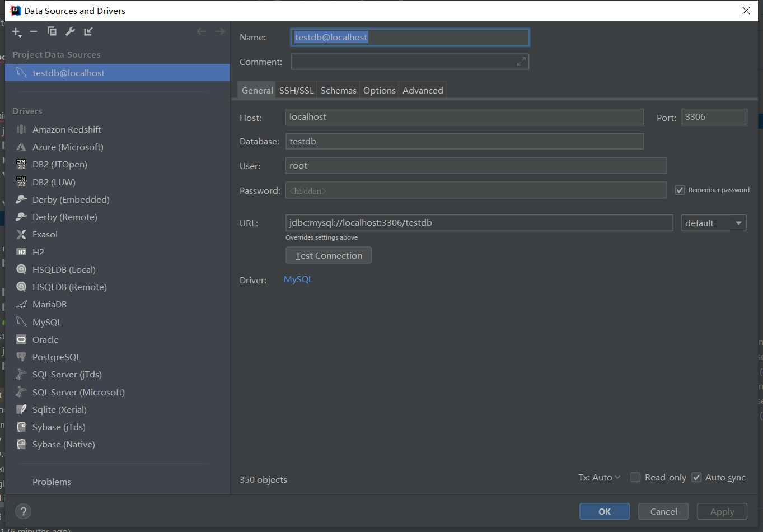763x532 pixels.
Task: Open driver settings wrench icon
Action: (x=70, y=31)
